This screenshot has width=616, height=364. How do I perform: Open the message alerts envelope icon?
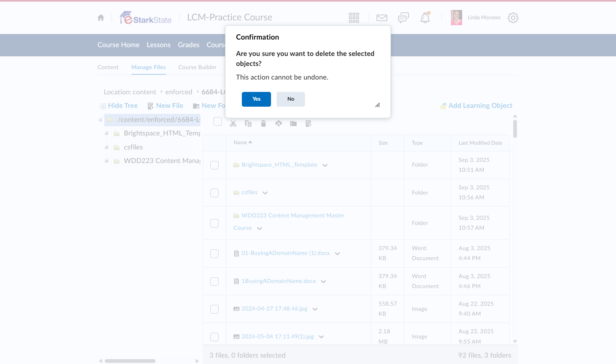382,18
